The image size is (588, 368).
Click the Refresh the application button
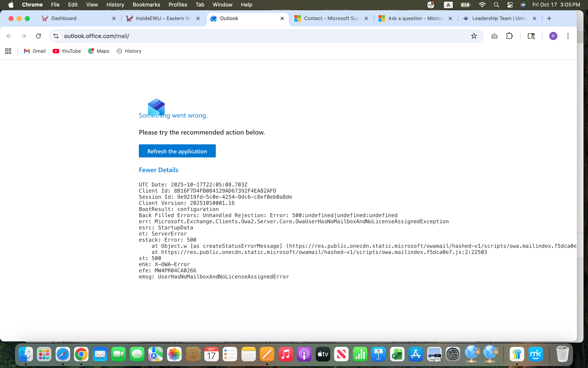[177, 151]
